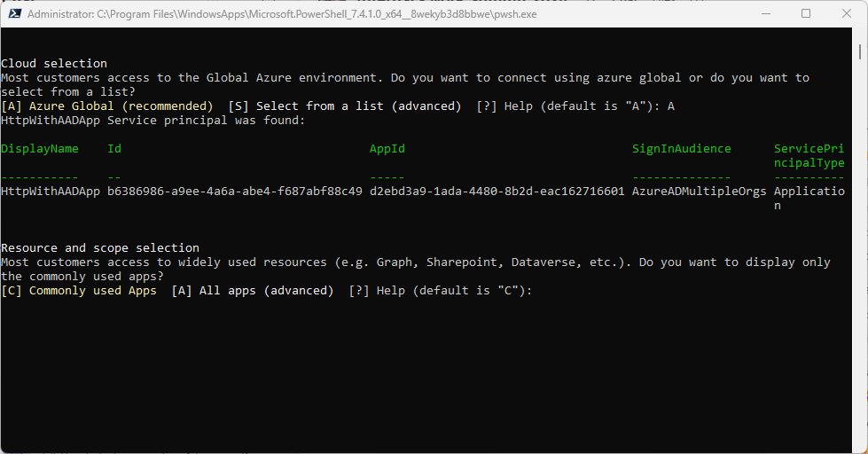The image size is (868, 454).
Task: Click the Id GUID starting with b6386986
Action: 235,192
